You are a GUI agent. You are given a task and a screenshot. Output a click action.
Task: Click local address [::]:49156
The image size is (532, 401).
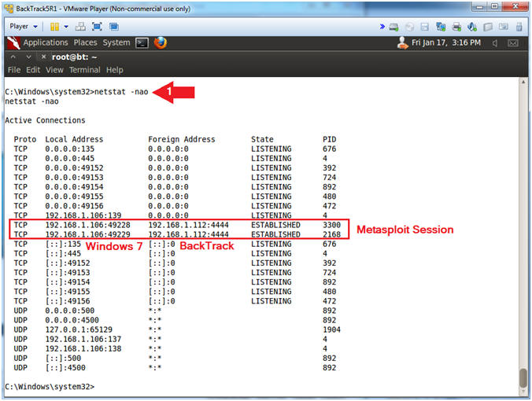point(68,301)
